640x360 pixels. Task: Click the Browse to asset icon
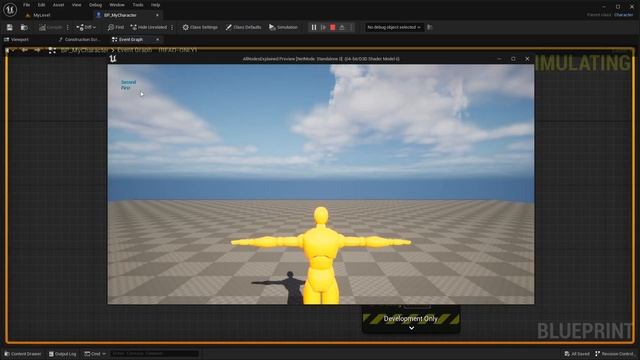(x=24, y=27)
